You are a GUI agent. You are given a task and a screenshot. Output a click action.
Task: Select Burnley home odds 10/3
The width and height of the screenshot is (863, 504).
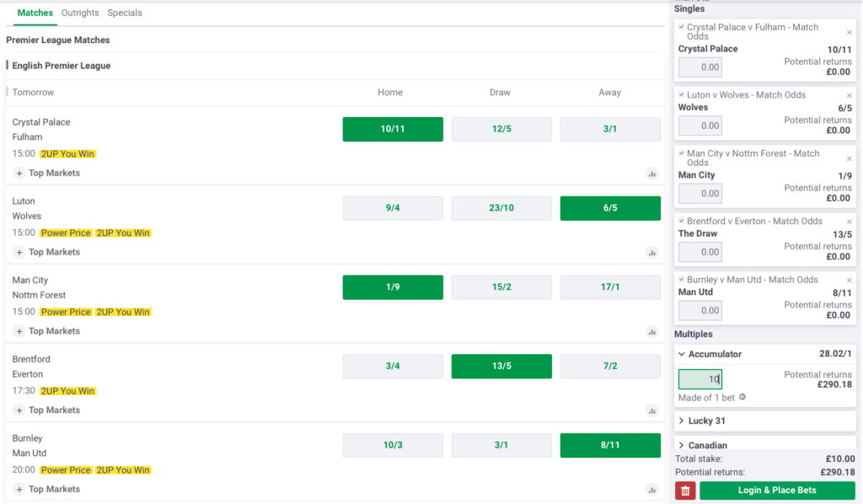coord(393,445)
